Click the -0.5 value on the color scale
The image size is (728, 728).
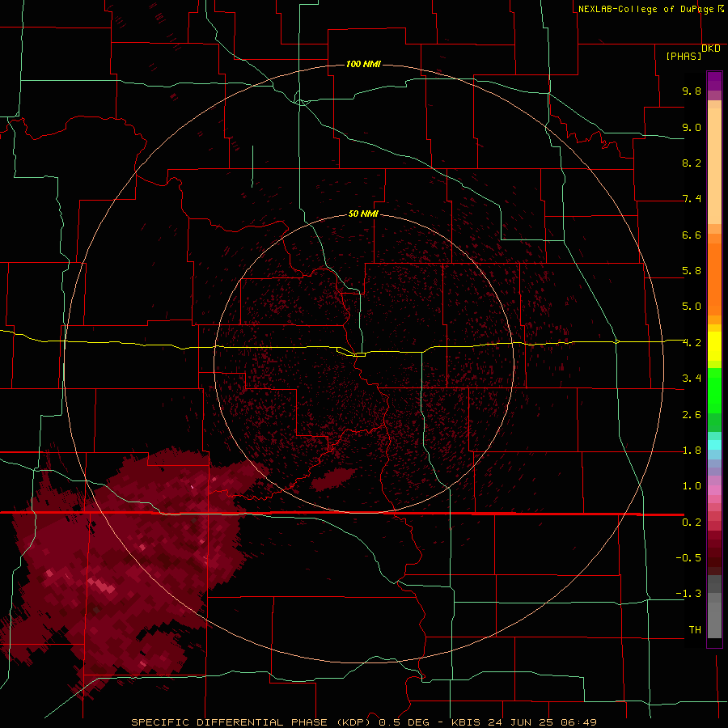coord(688,558)
